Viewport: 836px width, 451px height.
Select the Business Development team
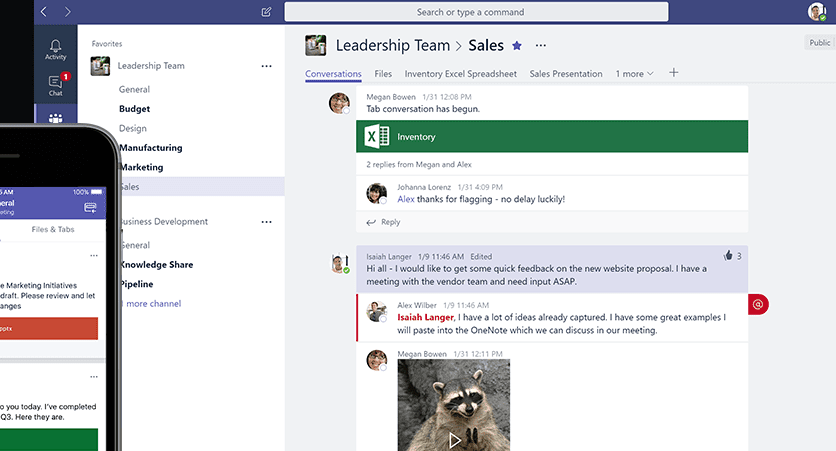(x=165, y=222)
